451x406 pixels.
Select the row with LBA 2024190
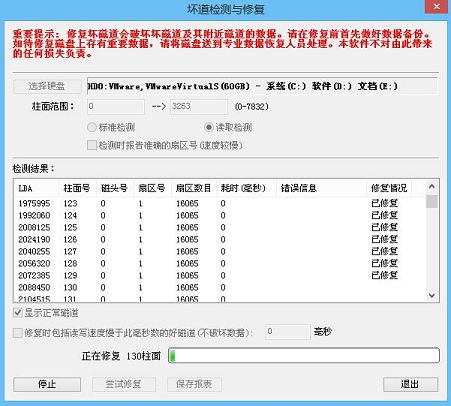[x=220, y=240]
